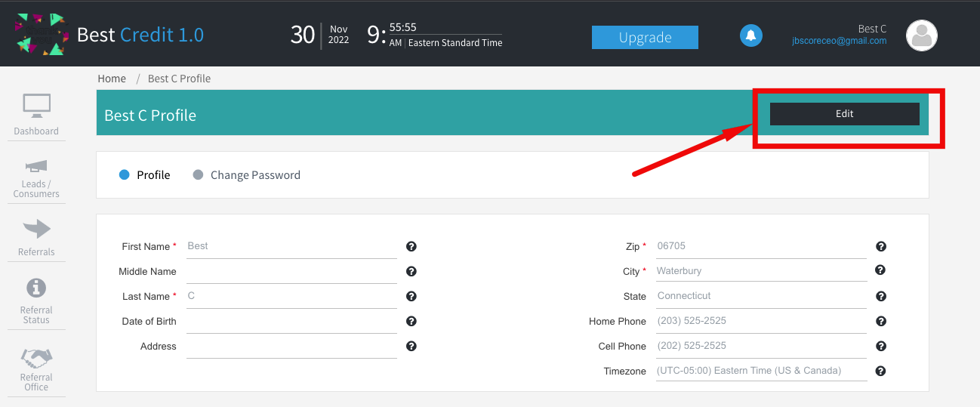This screenshot has height=407, width=980.
Task: Open Referral Status info icon
Action: 36,288
